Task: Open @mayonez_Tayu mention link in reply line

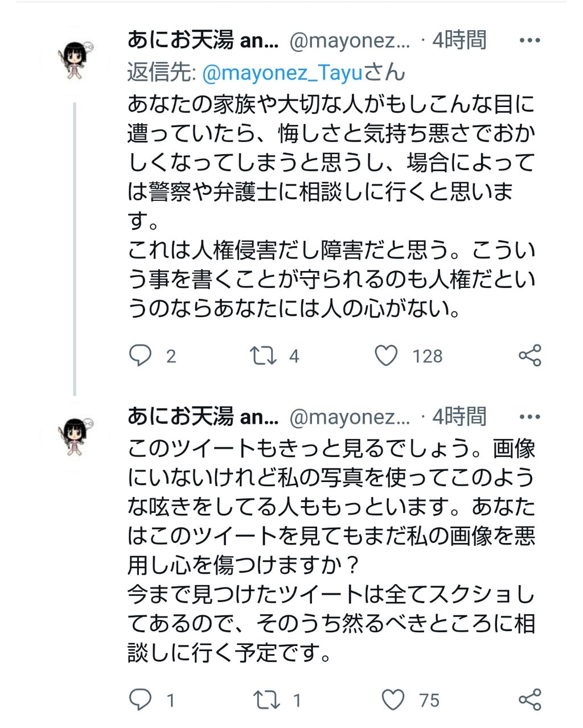Action: tap(283, 73)
